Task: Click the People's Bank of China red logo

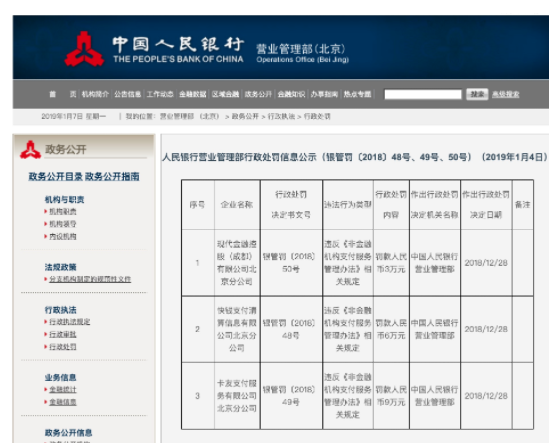Action: tap(84, 49)
